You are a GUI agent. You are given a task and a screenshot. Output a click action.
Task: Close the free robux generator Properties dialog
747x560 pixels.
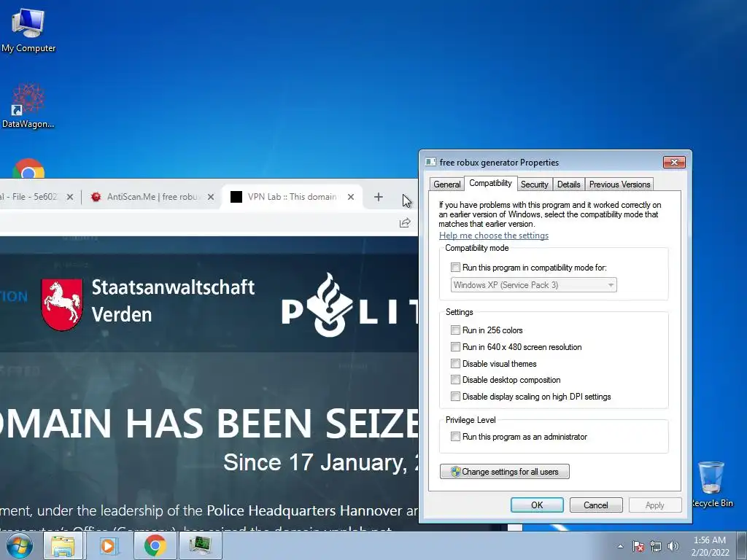[x=674, y=162]
